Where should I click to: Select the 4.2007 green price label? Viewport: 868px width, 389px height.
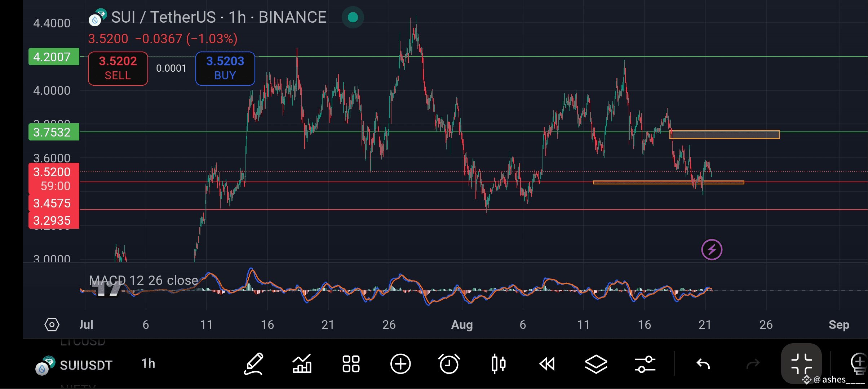(54, 57)
